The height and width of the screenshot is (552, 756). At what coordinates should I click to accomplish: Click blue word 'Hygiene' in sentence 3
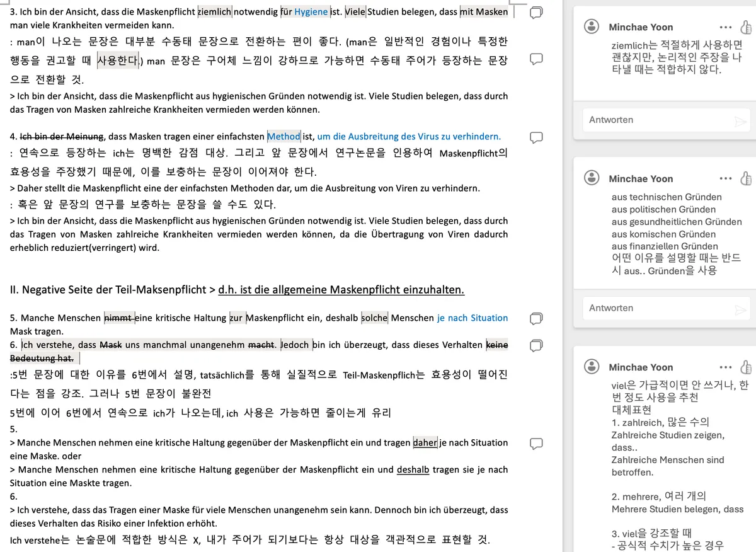pyautogui.click(x=311, y=11)
